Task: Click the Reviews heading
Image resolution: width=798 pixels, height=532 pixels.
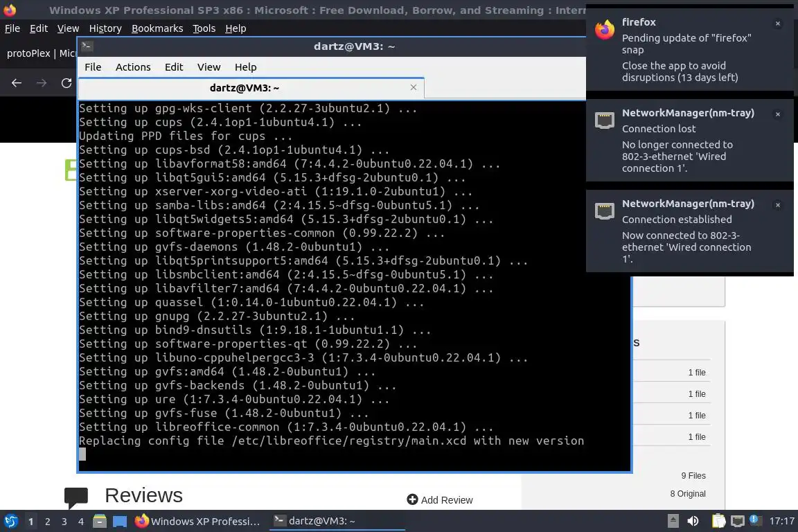Action: point(143,495)
